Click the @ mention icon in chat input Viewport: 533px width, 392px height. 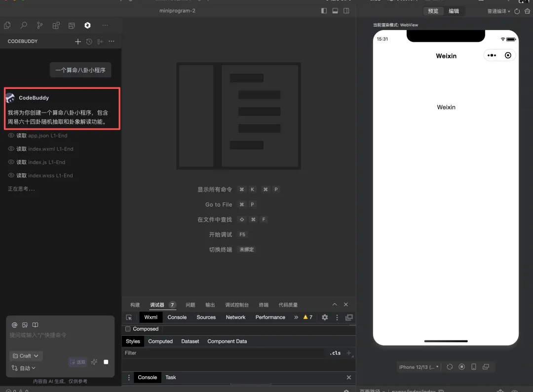pos(15,325)
